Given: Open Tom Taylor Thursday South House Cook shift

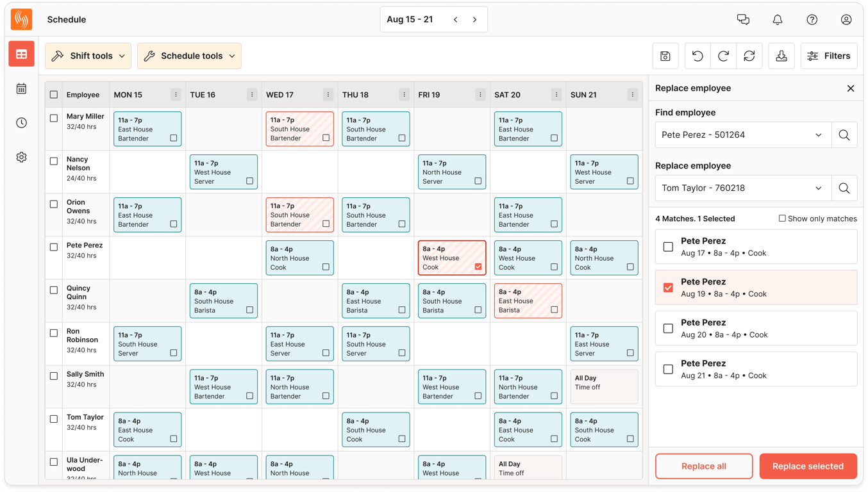Looking at the screenshot, I should (x=376, y=429).
